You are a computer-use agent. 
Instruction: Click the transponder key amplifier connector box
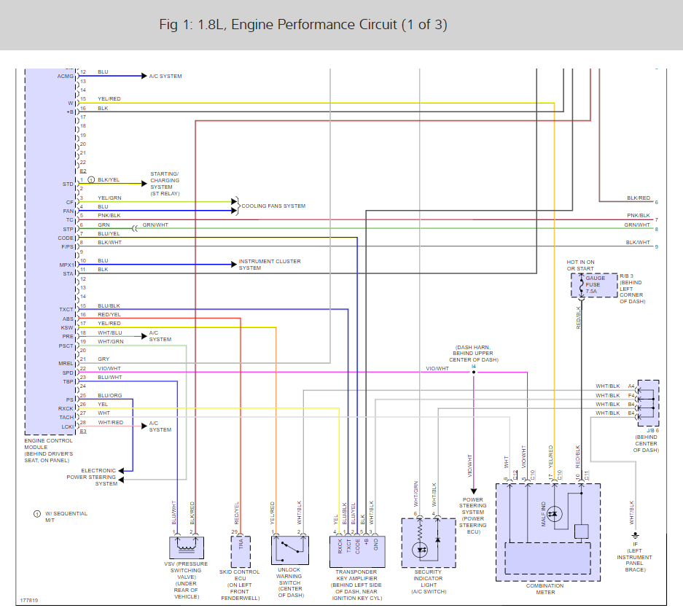(x=357, y=552)
